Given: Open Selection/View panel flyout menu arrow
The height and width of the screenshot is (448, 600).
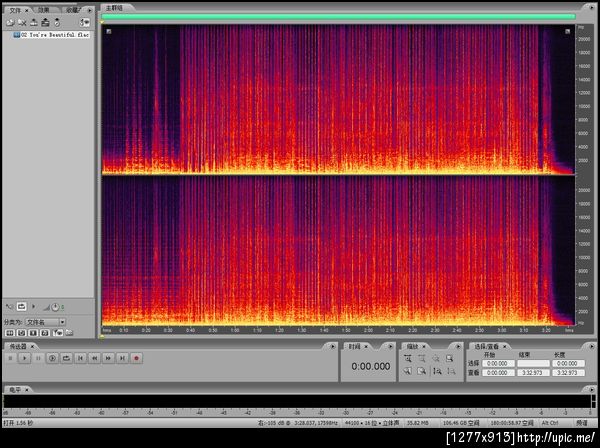Looking at the screenshot, I should pyautogui.click(x=592, y=347).
